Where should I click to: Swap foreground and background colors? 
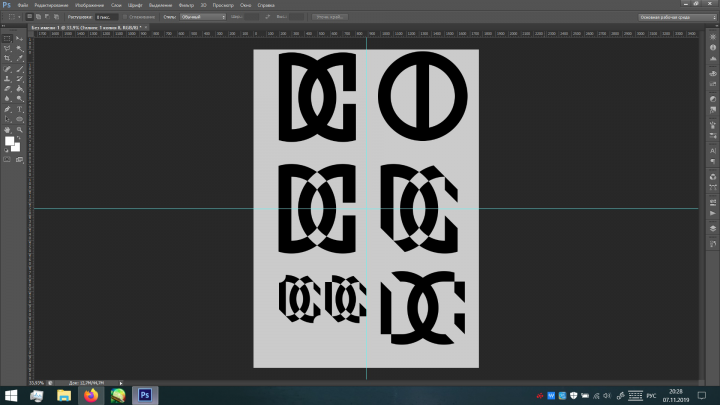point(19,138)
